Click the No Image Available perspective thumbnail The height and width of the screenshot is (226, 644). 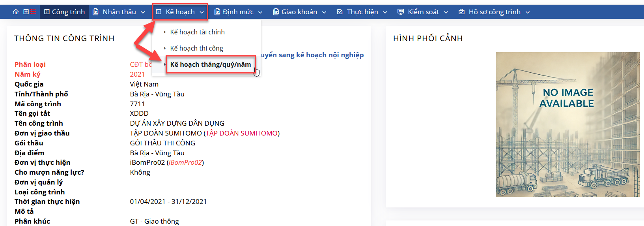[567, 124]
